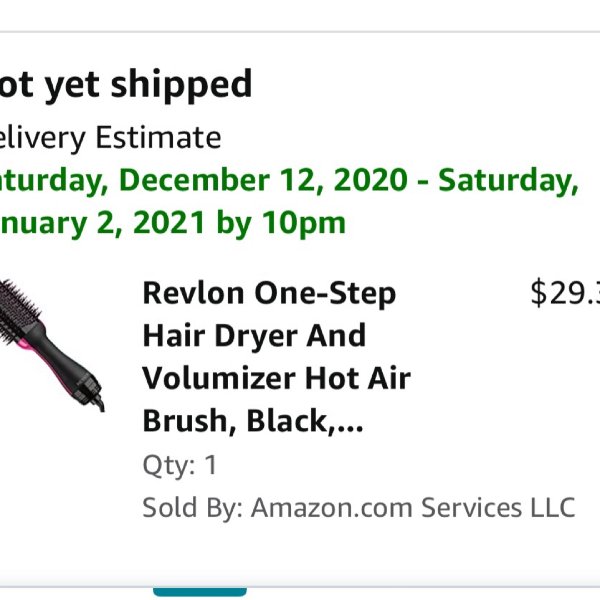Tap the truncated 'Brush, Black,...' title line
The height and width of the screenshot is (600, 600).
[x=253, y=420]
